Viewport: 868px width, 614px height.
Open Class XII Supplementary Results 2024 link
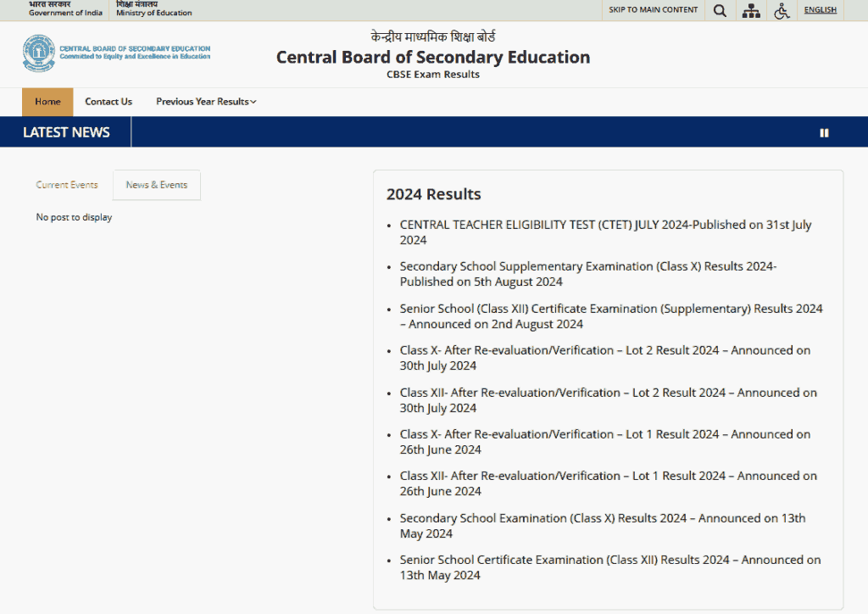pyautogui.click(x=611, y=316)
